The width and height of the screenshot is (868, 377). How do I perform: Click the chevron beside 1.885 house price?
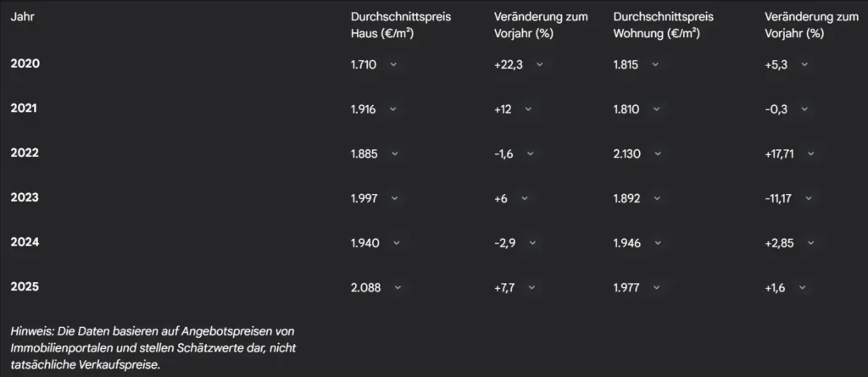tap(393, 154)
